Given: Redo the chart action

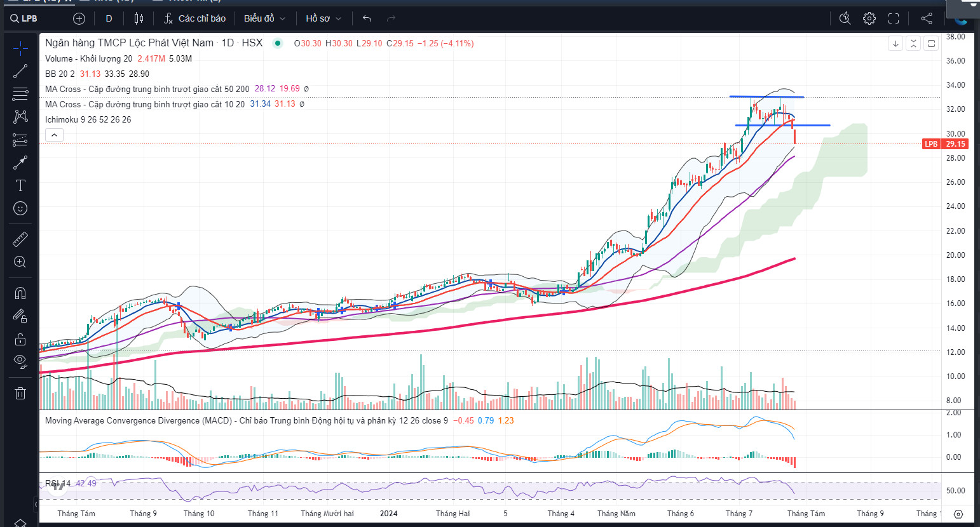Looking at the screenshot, I should pyautogui.click(x=391, y=18).
